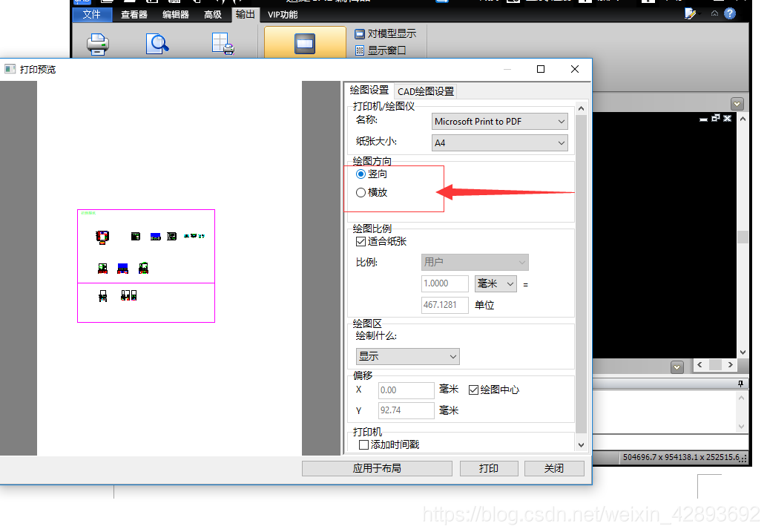This screenshot has height=532, width=767.
Task: Switch to the 输出 ribbon tab
Action: click(x=245, y=15)
